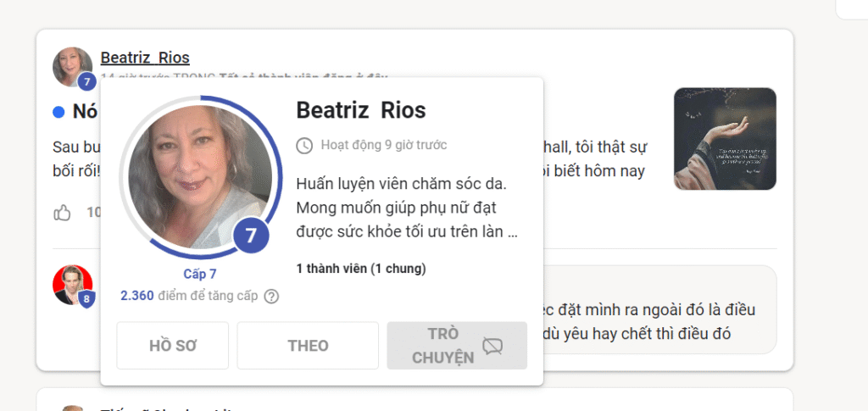Click the 1 thành viên (1 chung) text
The width and height of the screenshot is (868, 411).
(361, 269)
